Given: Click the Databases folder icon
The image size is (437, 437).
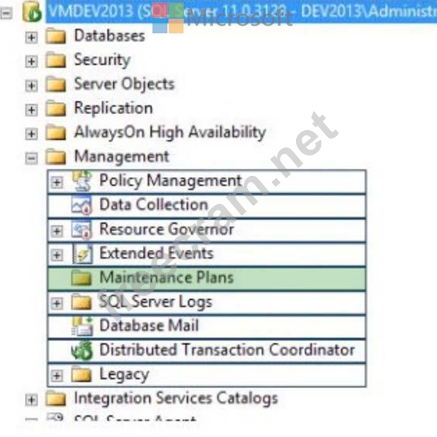Looking at the screenshot, I should pyautogui.click(x=56, y=36).
